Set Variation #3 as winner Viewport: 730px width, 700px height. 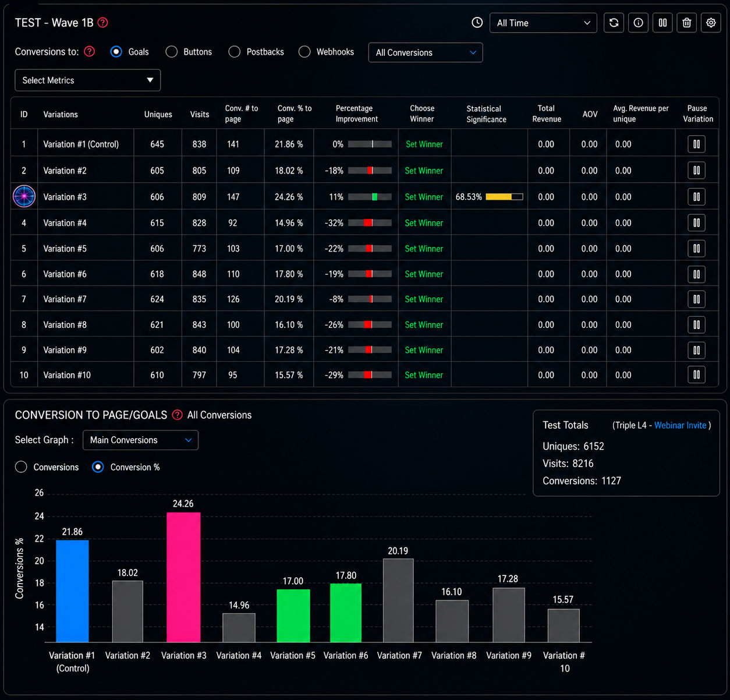click(x=424, y=197)
